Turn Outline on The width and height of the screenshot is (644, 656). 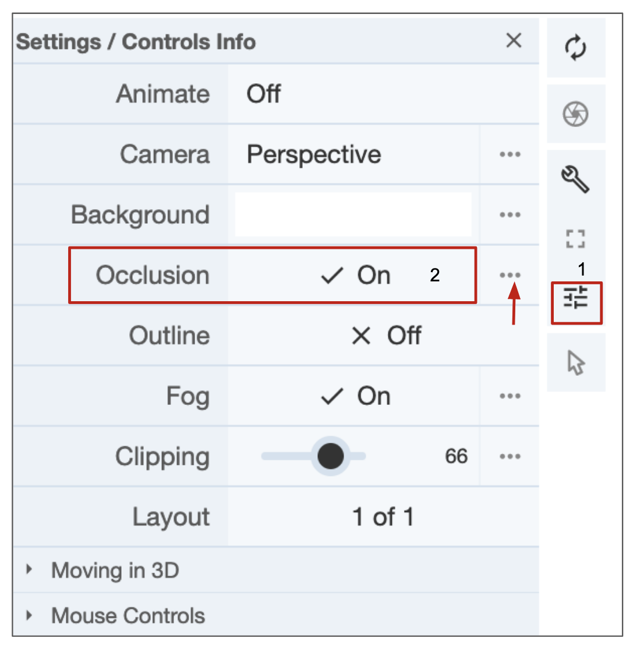(385, 336)
